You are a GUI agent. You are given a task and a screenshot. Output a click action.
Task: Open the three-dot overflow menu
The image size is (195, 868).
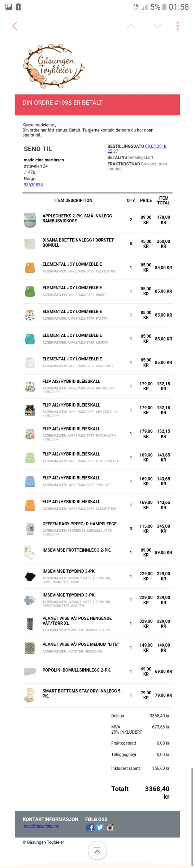[177, 26]
